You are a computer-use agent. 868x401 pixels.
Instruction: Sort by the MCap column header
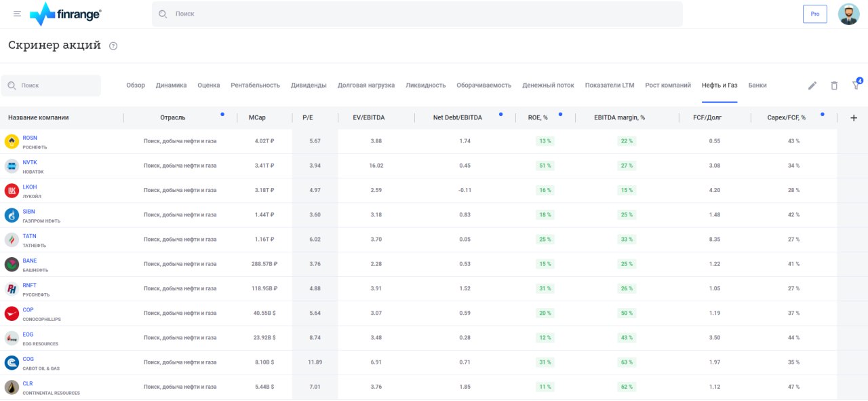(257, 118)
